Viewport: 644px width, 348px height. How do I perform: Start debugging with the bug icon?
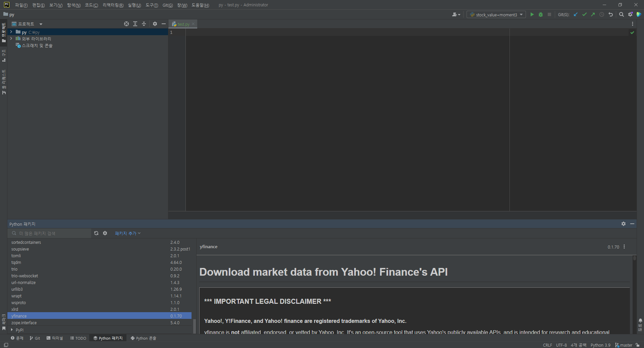click(540, 14)
